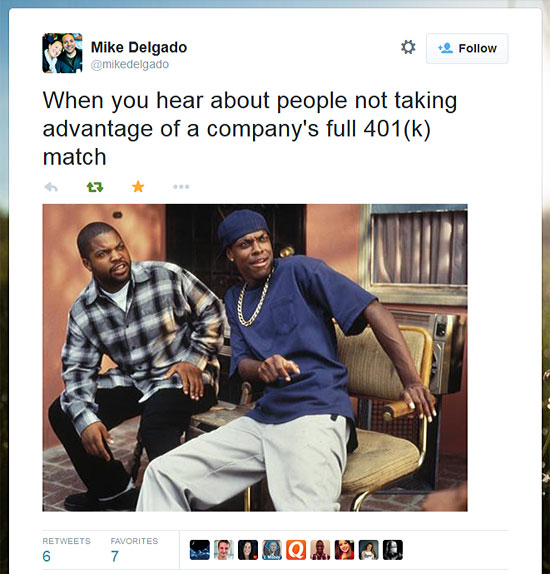Click the last woman's avatar before the helmet

click(x=368, y=550)
